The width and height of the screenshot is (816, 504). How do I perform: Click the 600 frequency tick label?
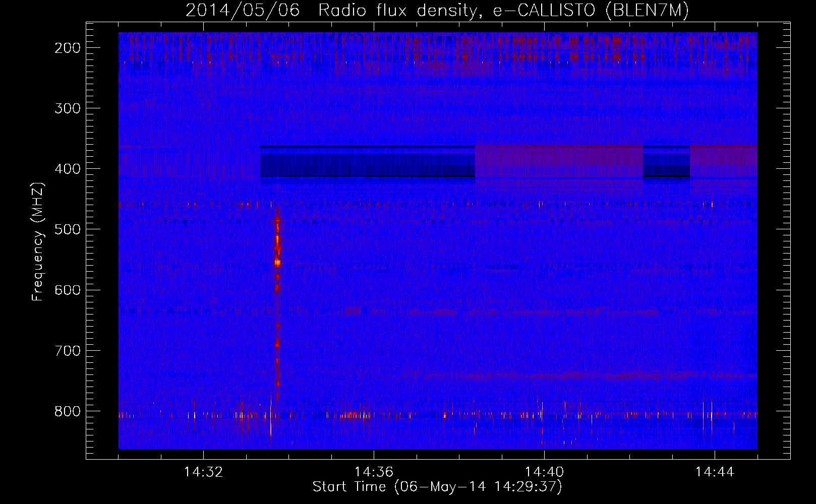pos(68,290)
